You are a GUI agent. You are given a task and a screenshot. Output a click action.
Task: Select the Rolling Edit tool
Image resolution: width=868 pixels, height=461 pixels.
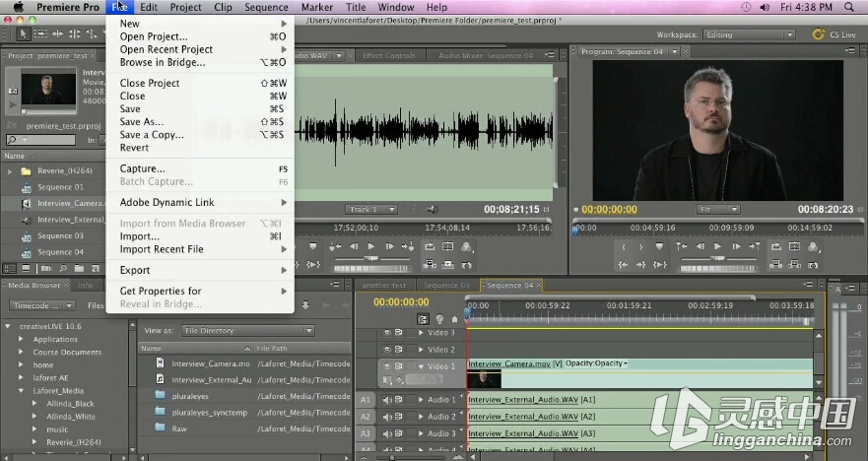point(75,33)
